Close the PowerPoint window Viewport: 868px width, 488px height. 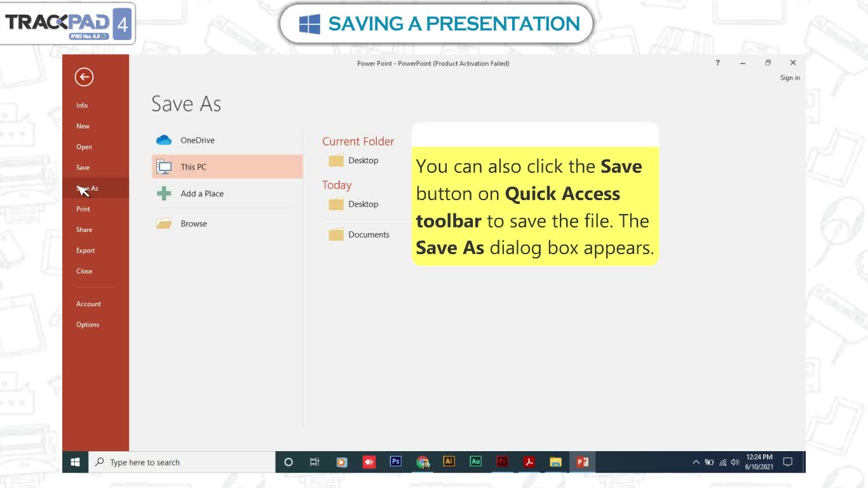tap(793, 63)
